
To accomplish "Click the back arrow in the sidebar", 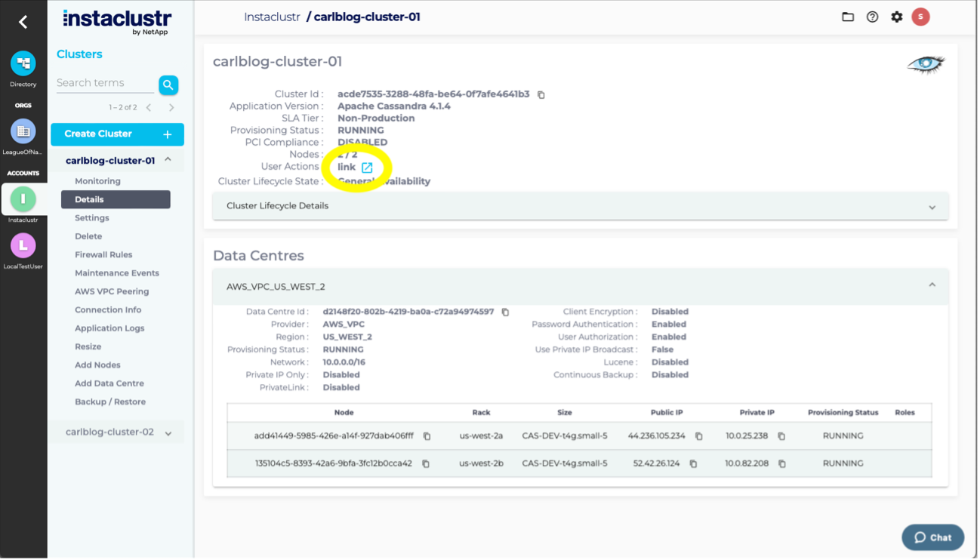I will coord(23,23).
